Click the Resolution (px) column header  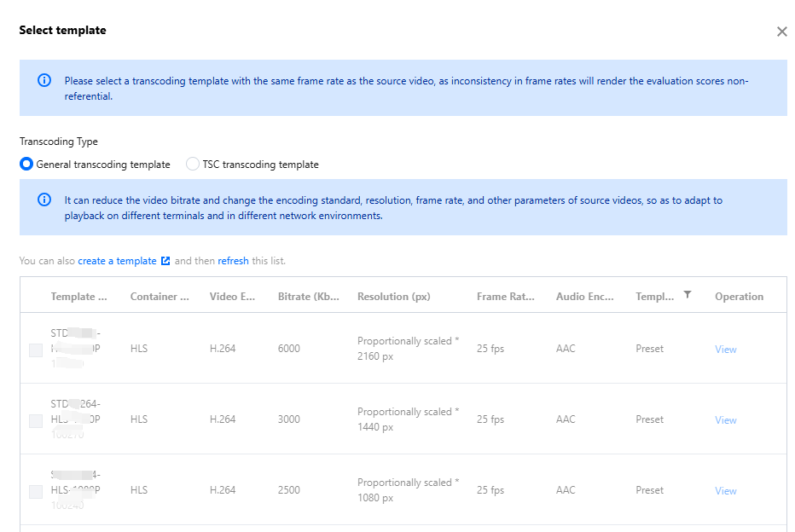[x=394, y=297]
